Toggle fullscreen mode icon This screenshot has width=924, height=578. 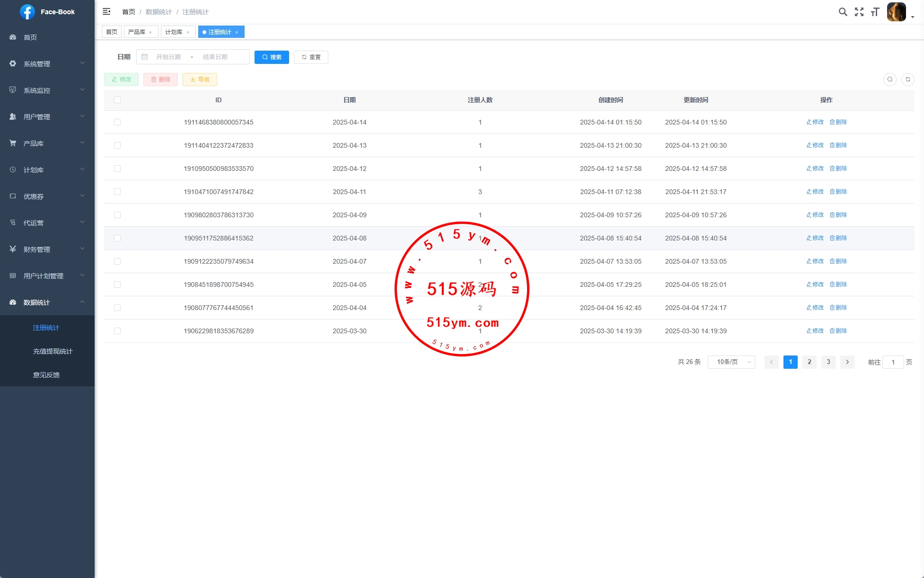tap(859, 12)
